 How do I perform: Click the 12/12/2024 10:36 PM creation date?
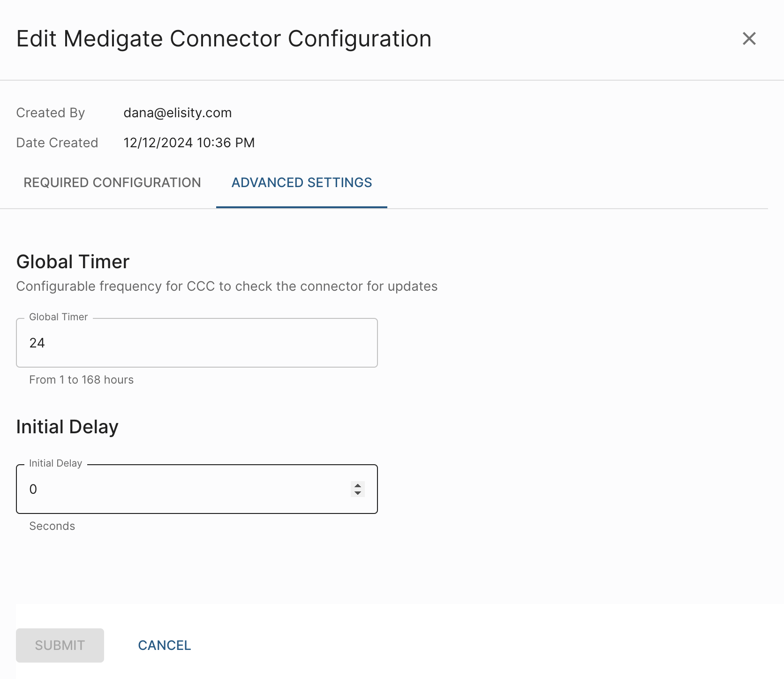click(x=189, y=143)
